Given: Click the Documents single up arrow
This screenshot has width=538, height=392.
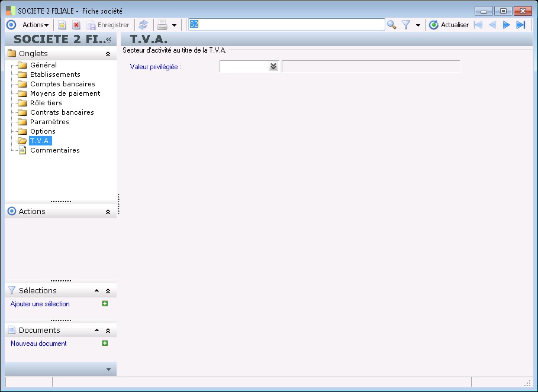Looking at the screenshot, I should (x=96, y=331).
